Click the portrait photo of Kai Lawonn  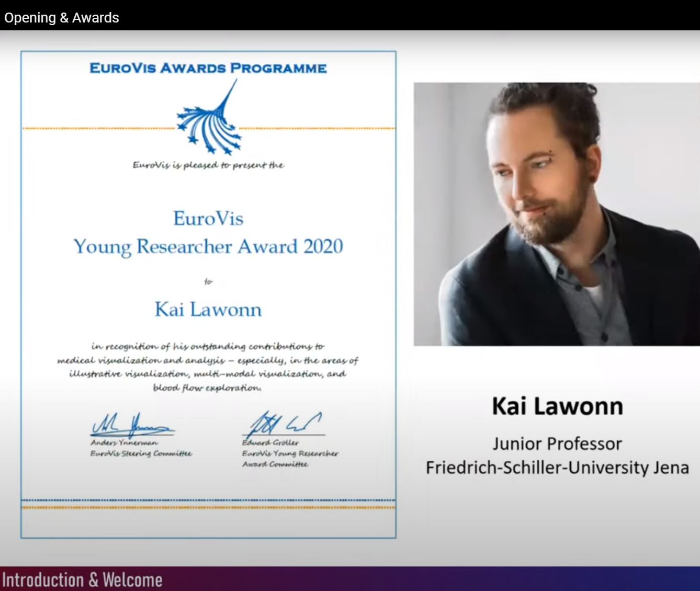tap(557, 214)
